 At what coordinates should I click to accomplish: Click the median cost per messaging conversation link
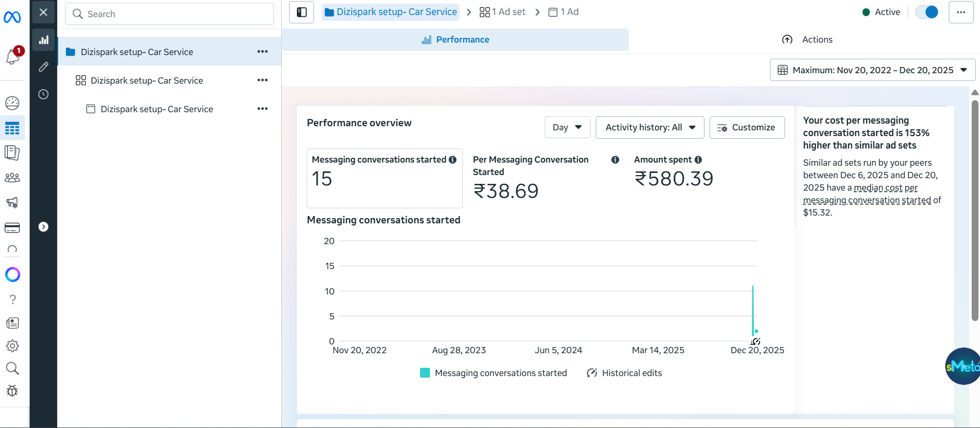click(885, 188)
